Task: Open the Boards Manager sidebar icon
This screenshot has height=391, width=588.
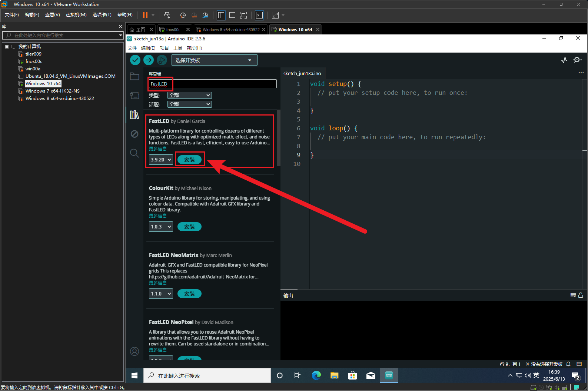Action: tap(134, 96)
